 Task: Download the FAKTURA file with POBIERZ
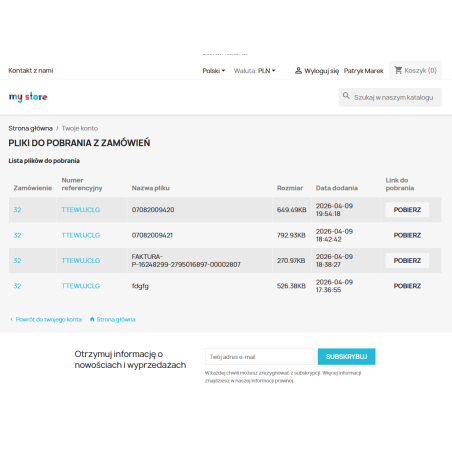pos(407,261)
